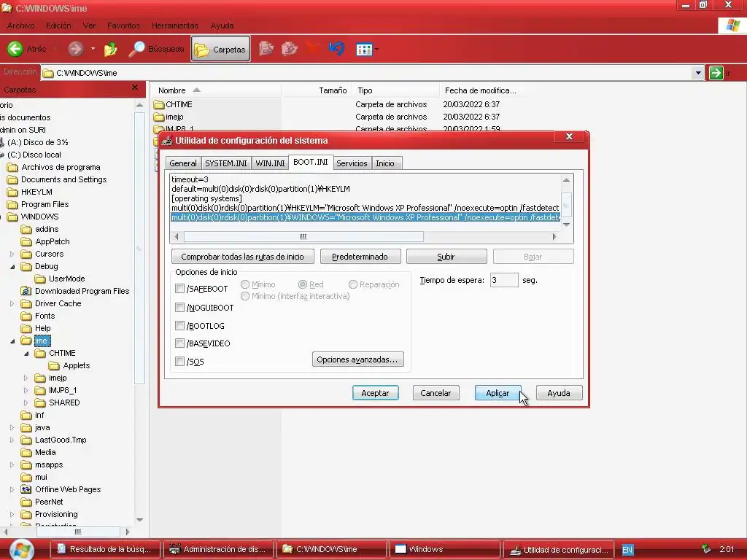Screen dimensions: 747x560
Task: Click the EN language indicator
Action: 627,550
